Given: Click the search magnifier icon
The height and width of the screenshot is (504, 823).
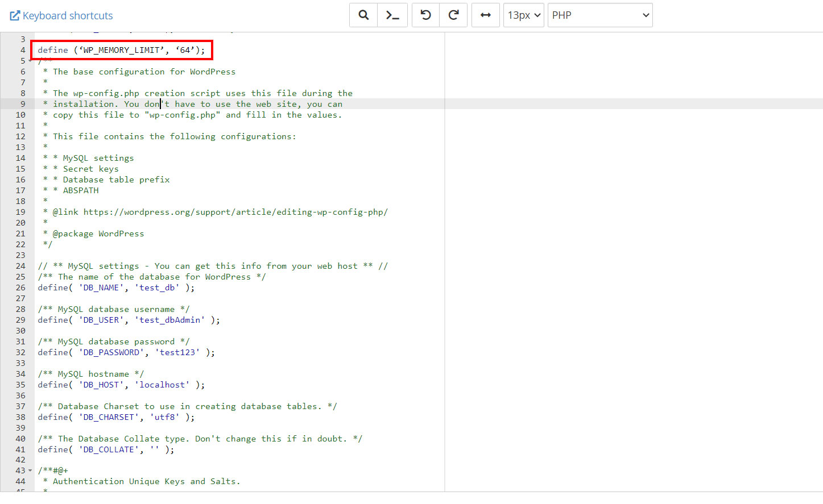Looking at the screenshot, I should (363, 15).
